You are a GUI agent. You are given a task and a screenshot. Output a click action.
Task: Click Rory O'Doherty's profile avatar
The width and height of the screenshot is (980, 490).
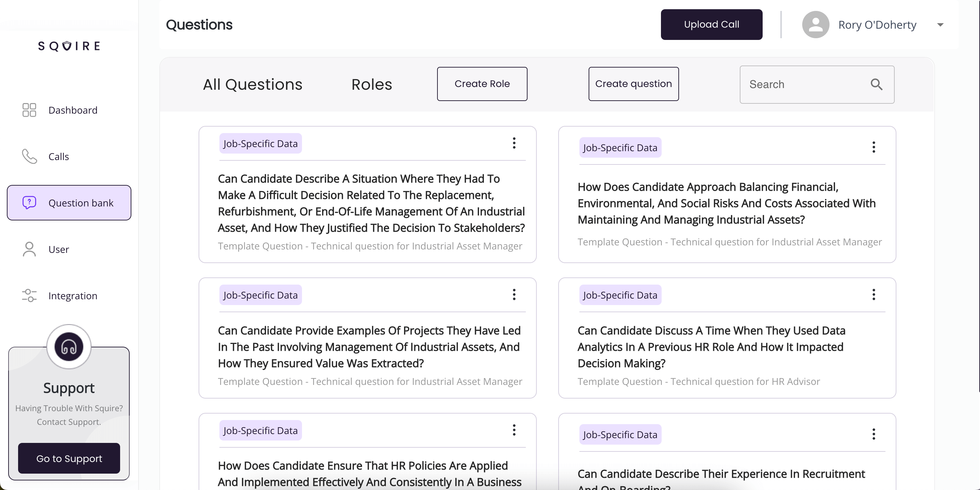[x=815, y=25]
